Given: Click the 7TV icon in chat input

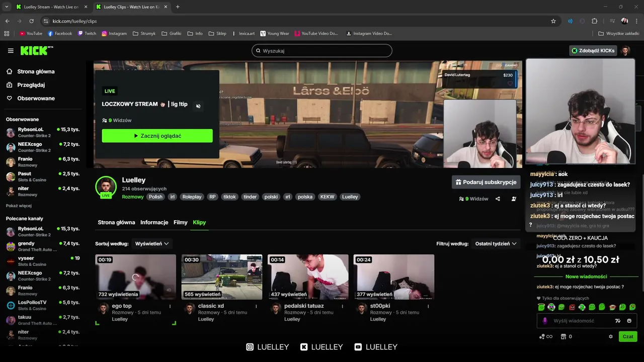Looking at the screenshot, I should pyautogui.click(x=618, y=321).
